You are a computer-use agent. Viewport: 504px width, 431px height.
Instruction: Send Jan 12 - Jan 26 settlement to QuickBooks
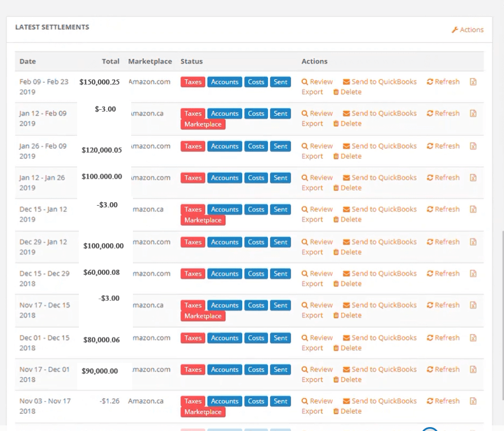[x=380, y=177]
